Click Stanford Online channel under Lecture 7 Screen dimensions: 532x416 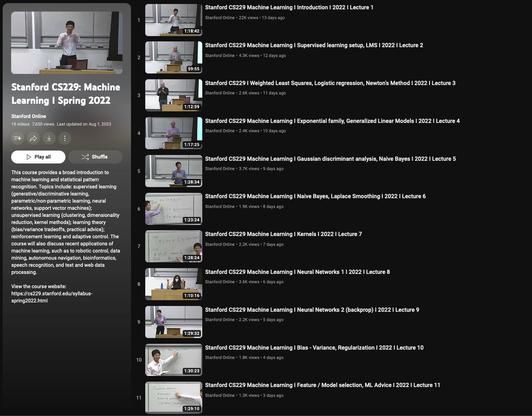220,245
